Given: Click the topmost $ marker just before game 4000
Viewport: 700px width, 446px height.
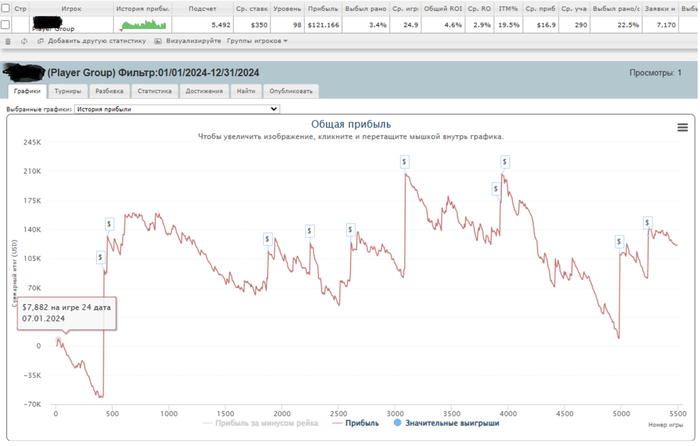Looking at the screenshot, I should (504, 162).
